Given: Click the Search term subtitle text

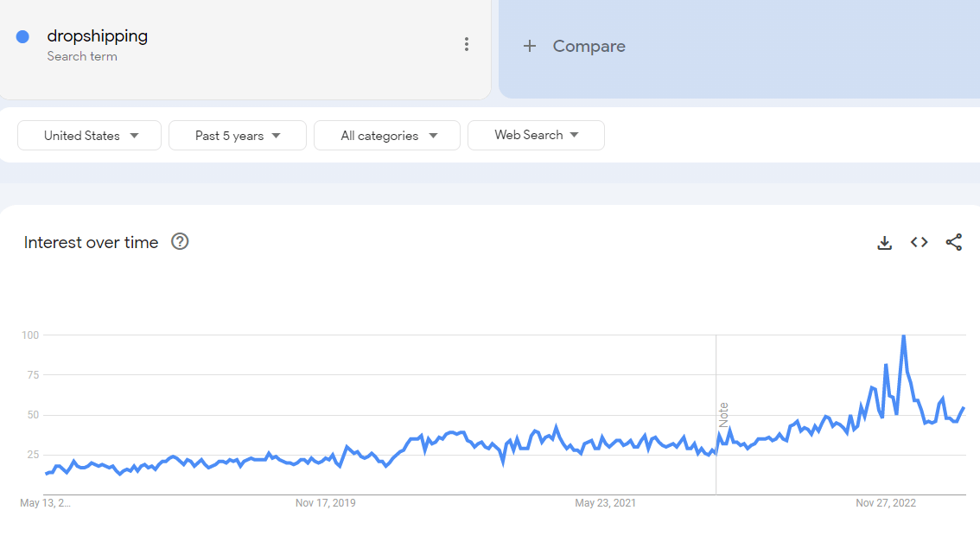Looking at the screenshot, I should click(82, 56).
